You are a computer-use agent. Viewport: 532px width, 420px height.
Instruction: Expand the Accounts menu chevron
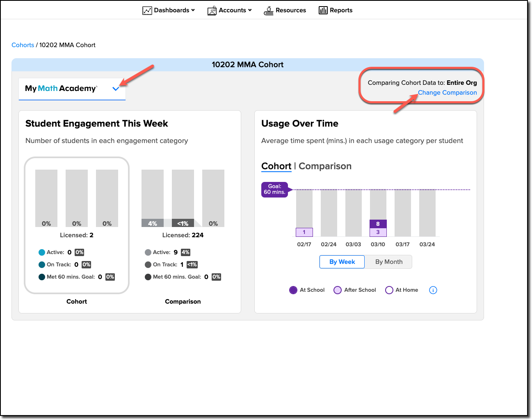point(250,10)
